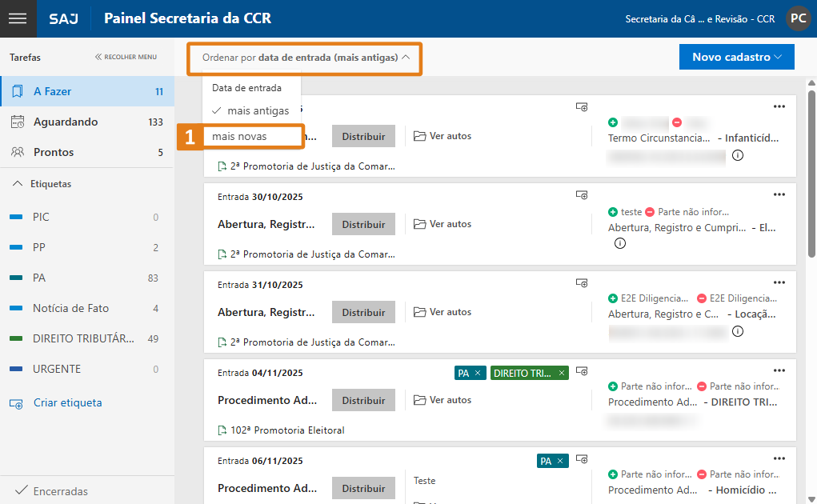Screen dimensions: 817x504
Task: Open Ver autos folder on 04/11/2025 entry
Action: [443, 400]
